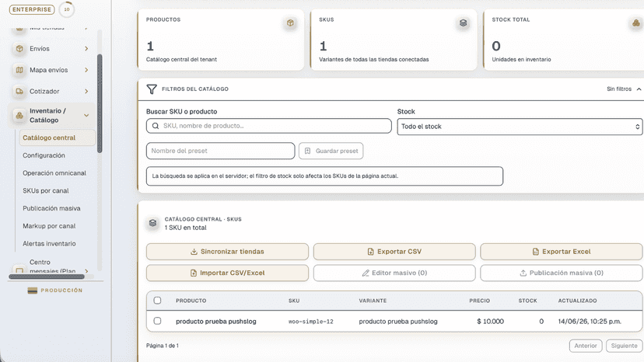The width and height of the screenshot is (644, 362).
Task: Click Importar CSV/Excel button
Action: [228, 273]
